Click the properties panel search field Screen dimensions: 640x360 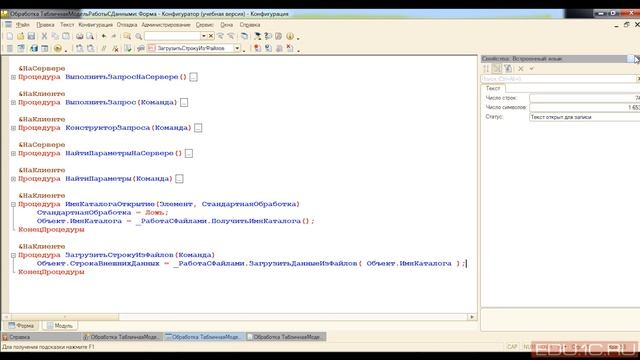(x=558, y=79)
